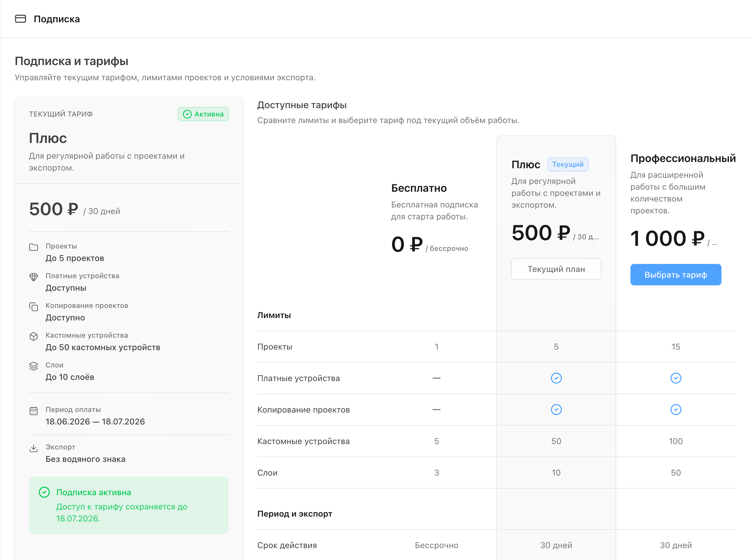
Task: Click the Подписка и тарифы heading
Action: [x=72, y=61]
